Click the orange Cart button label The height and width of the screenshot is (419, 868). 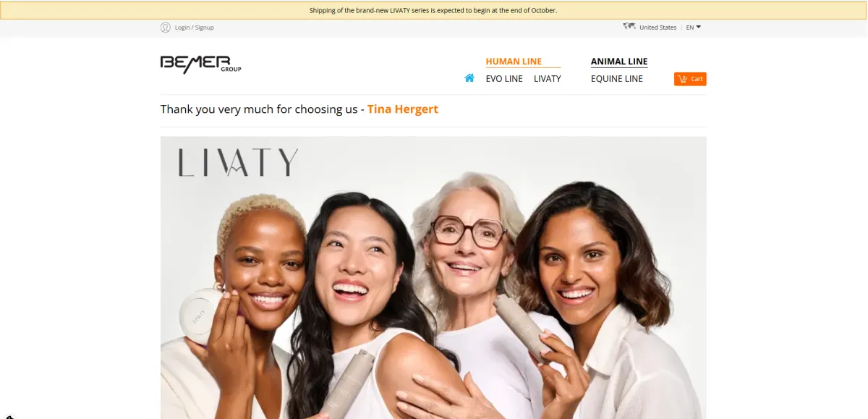[697, 79]
